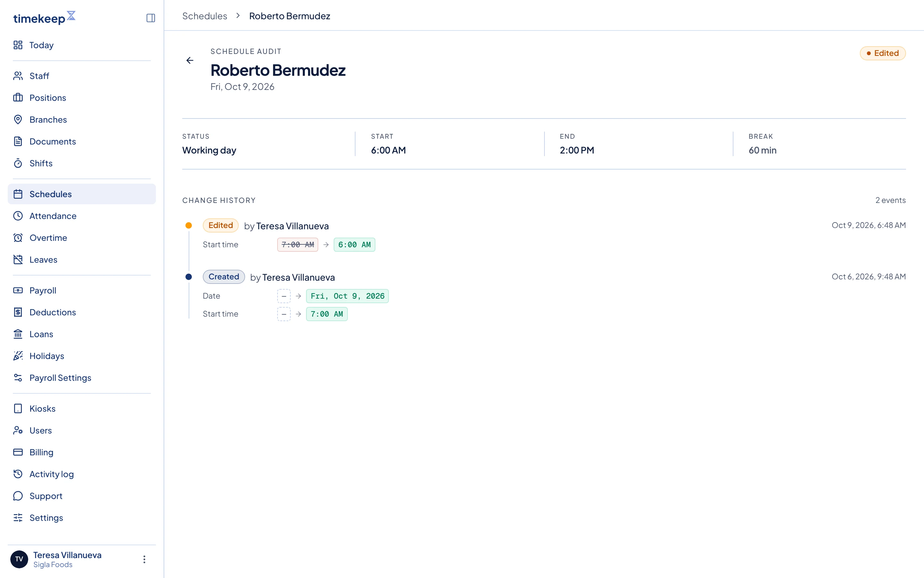Viewport: 924px width, 578px height.
Task: Click the Working day status value
Action: click(209, 150)
